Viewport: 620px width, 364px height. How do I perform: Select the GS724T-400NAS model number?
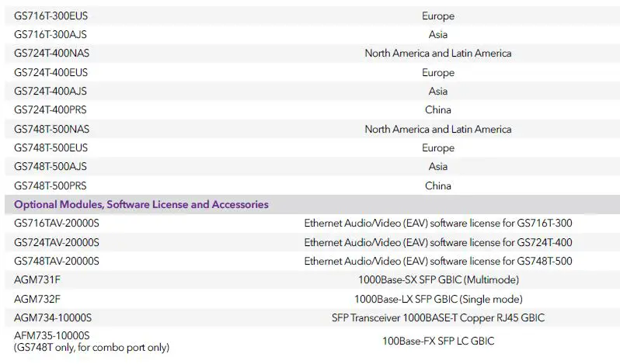[51, 53]
